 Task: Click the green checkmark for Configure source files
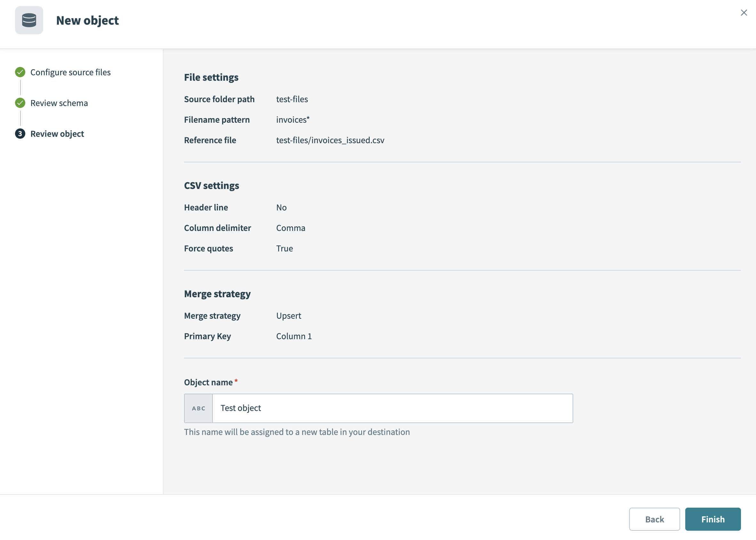click(20, 72)
